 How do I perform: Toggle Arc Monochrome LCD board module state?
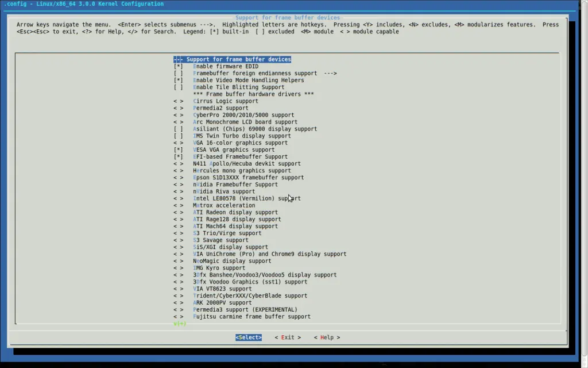pyautogui.click(x=178, y=122)
